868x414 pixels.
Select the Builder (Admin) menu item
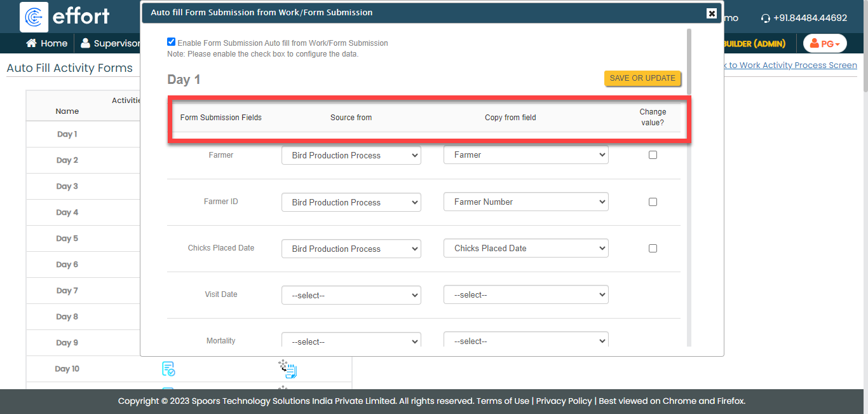pyautogui.click(x=754, y=44)
